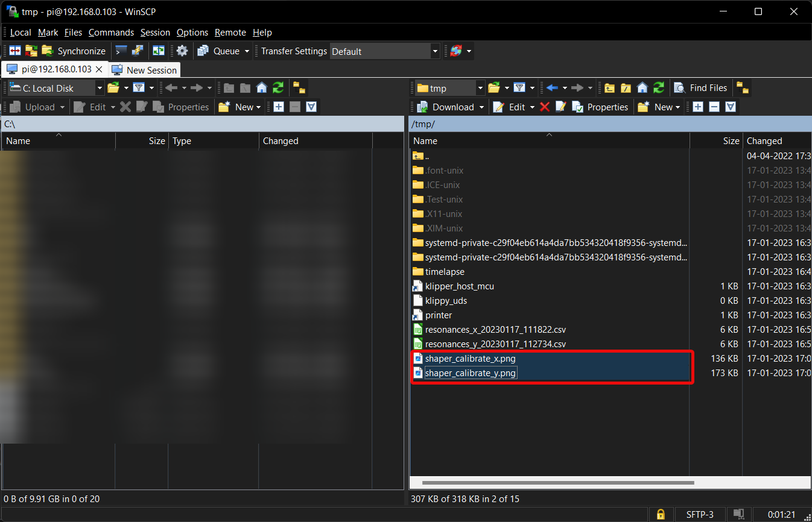Viewport: 812px width, 522px height.
Task: Expand the Queue dropdown arrow
Action: point(247,51)
